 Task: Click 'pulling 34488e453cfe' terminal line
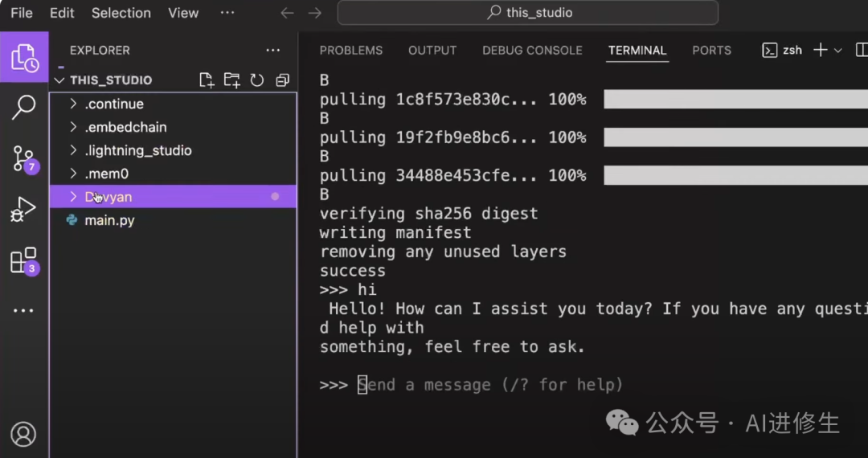(452, 175)
